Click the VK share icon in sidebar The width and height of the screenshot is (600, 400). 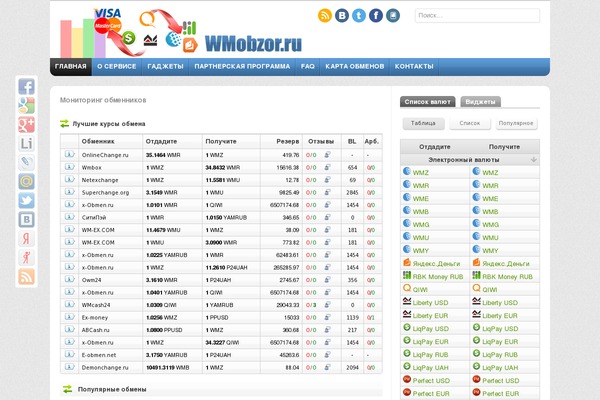[26, 219]
